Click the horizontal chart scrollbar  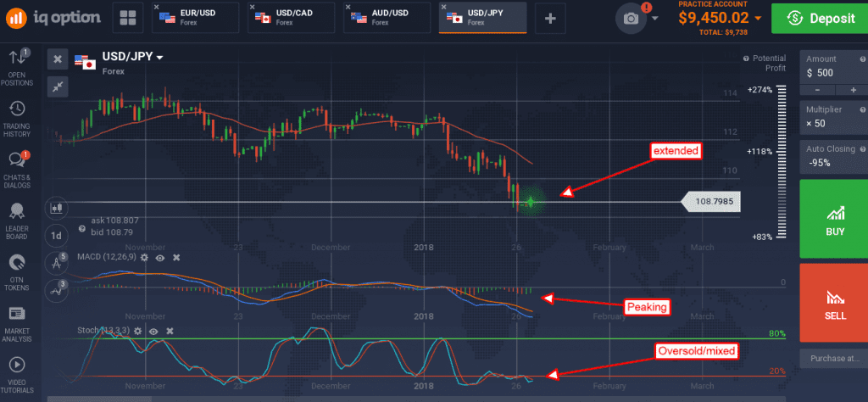99,399
